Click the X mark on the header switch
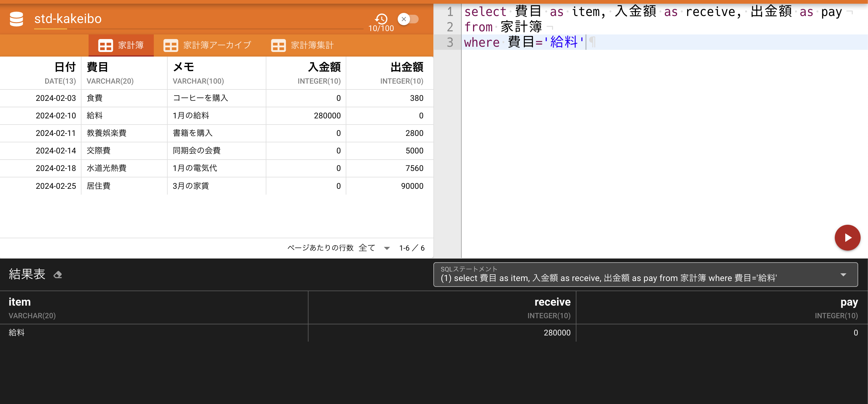Image resolution: width=868 pixels, height=404 pixels. [404, 19]
